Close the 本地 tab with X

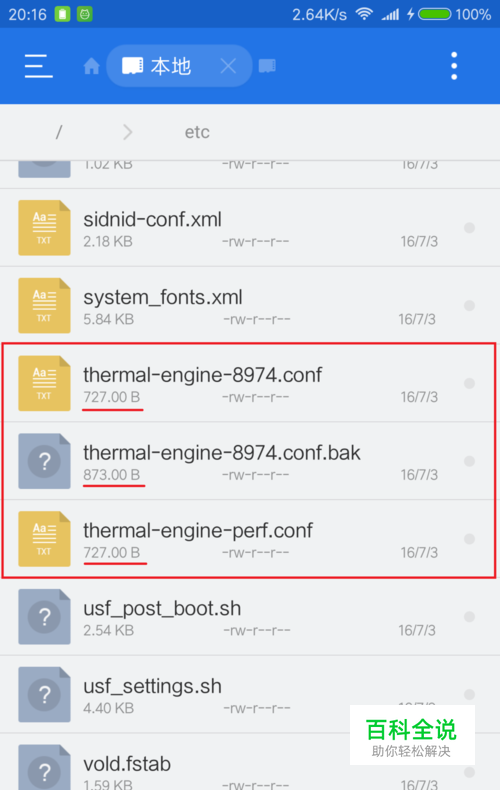(x=228, y=66)
